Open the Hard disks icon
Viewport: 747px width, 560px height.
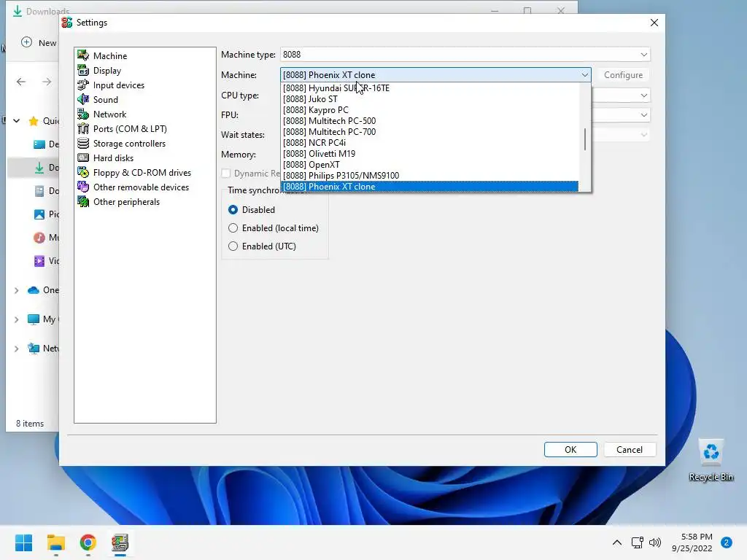click(83, 158)
